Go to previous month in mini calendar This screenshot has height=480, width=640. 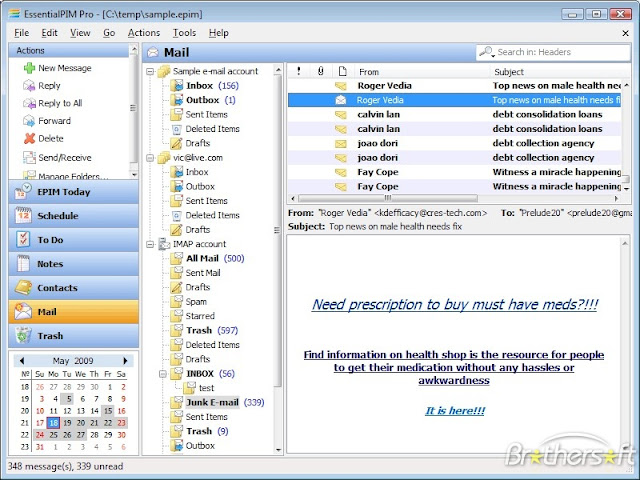(x=22, y=361)
